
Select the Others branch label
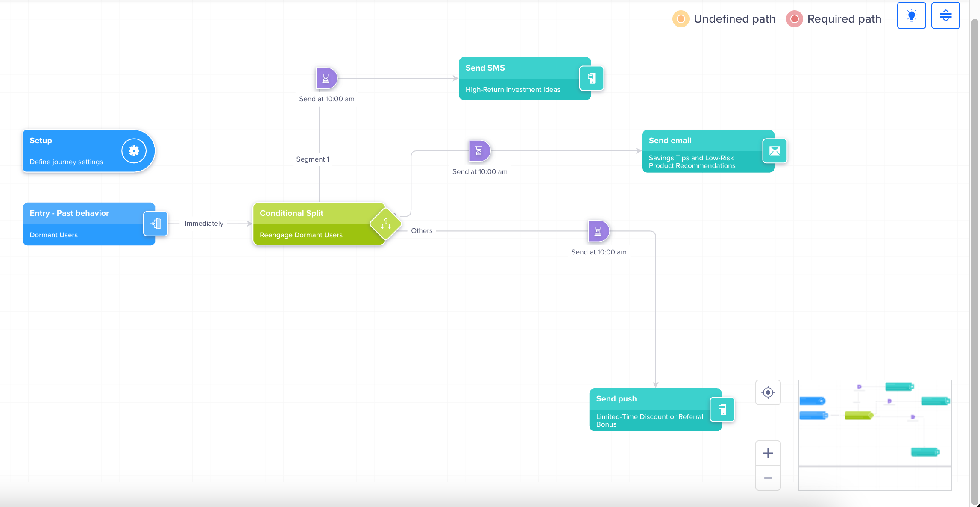click(x=422, y=230)
